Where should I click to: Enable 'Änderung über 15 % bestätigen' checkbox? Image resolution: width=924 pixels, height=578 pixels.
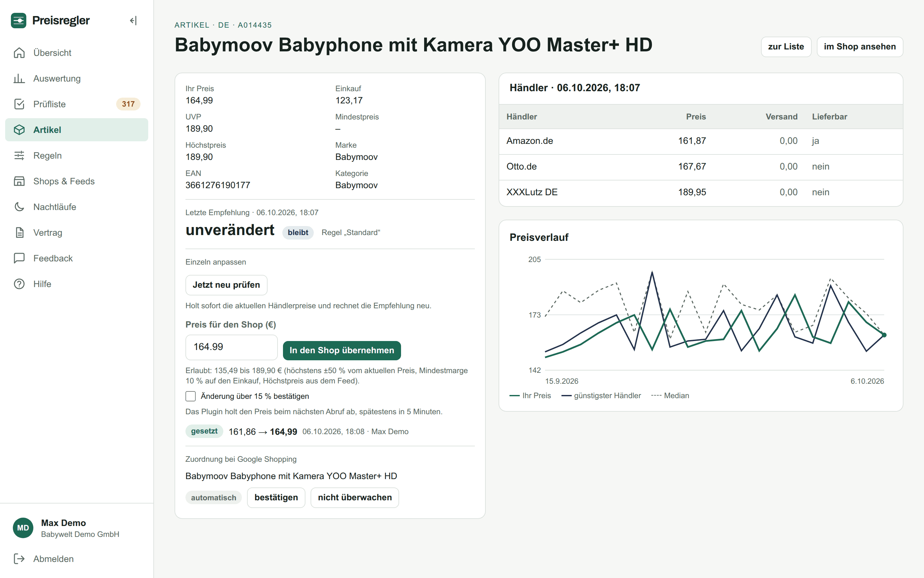[191, 396]
